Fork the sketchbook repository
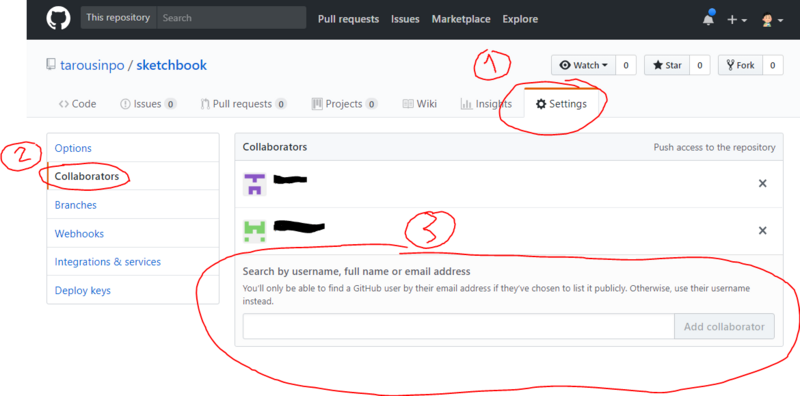The height and width of the screenshot is (396, 800). pyautogui.click(x=740, y=65)
